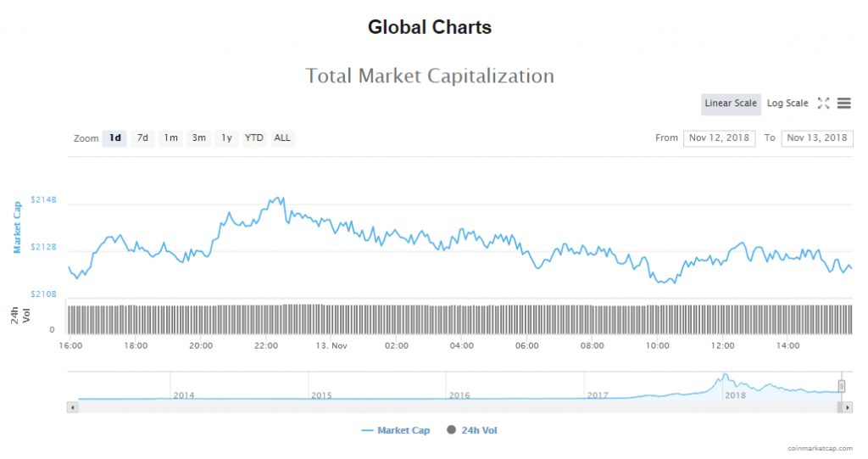Screen dimensions: 868x459
Task: Switch to Linear Scale
Action: [x=730, y=104]
